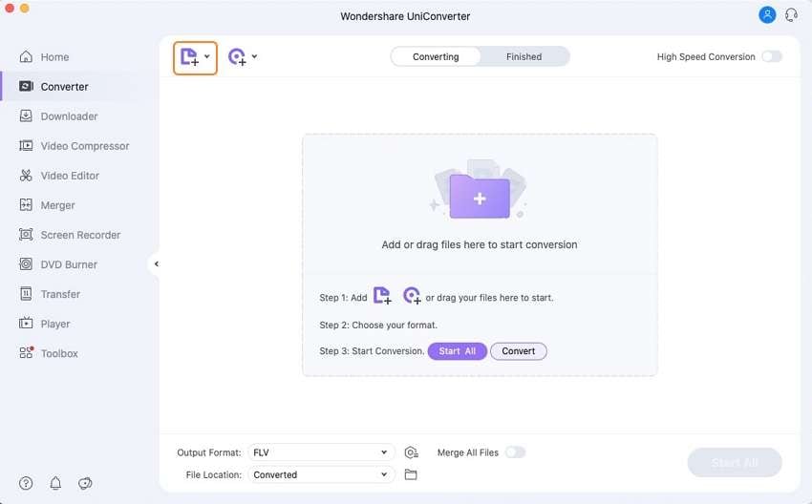Toggle Merge All Files switch
This screenshot has height=504, width=812.
coord(515,452)
